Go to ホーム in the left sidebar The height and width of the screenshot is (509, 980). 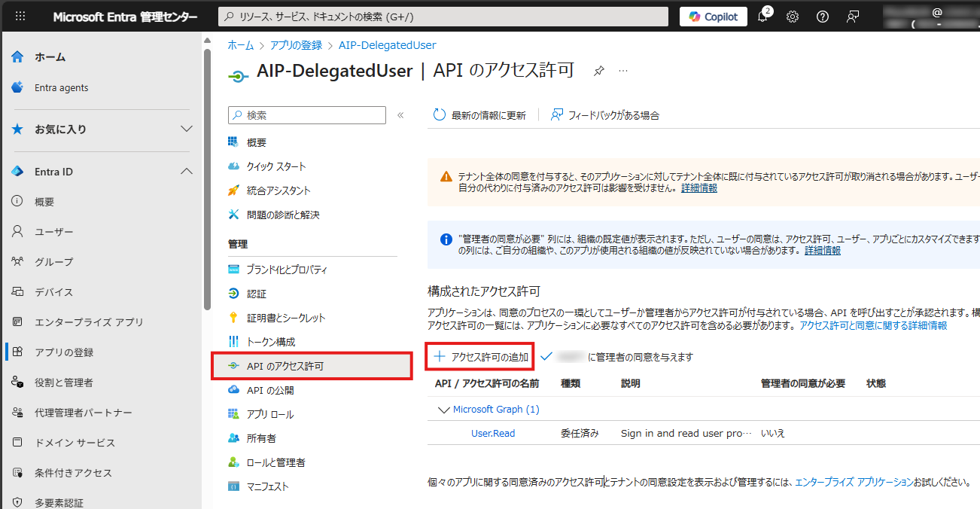(50, 57)
